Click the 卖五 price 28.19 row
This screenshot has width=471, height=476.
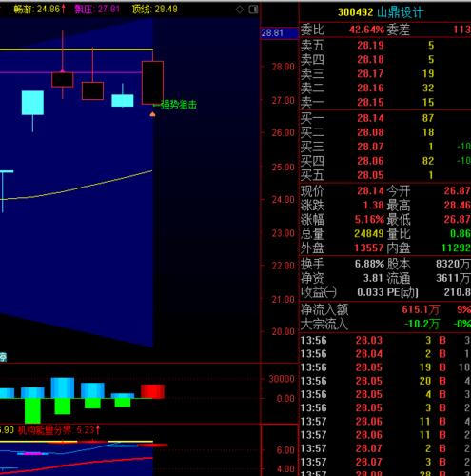pyautogui.click(x=385, y=46)
